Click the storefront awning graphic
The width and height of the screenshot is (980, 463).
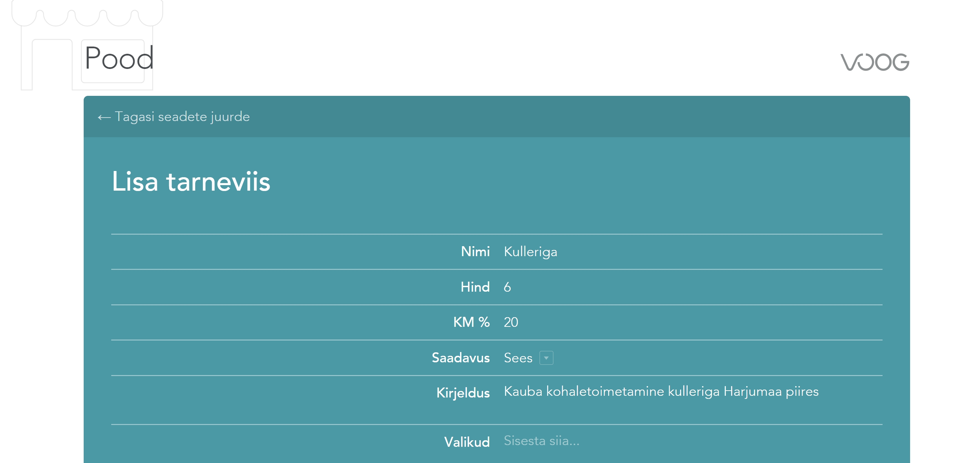87,15
